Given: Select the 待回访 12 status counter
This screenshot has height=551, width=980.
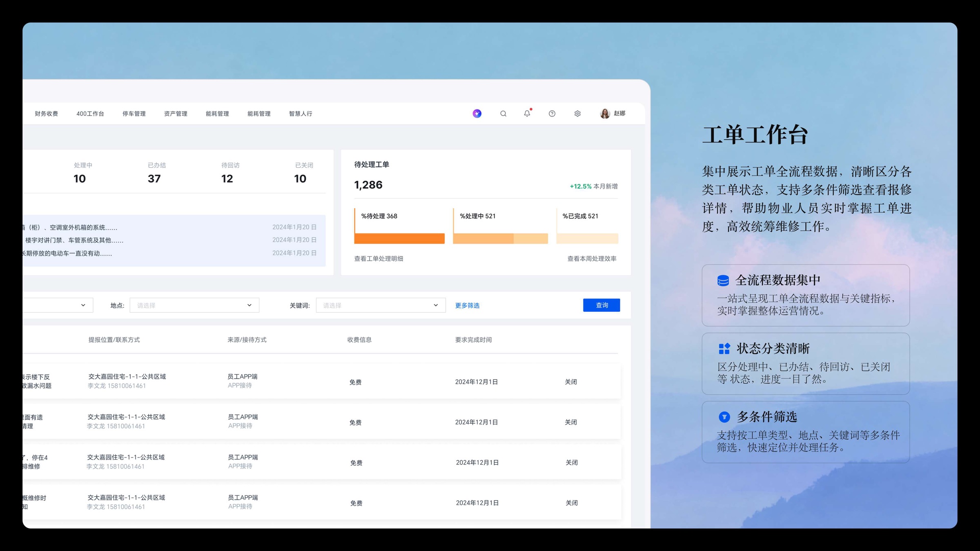Looking at the screenshot, I should [229, 173].
